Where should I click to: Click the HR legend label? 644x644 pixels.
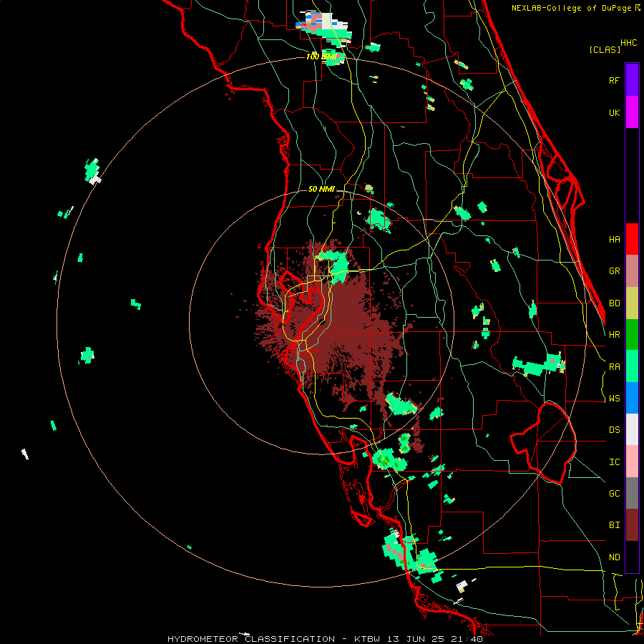click(x=614, y=335)
